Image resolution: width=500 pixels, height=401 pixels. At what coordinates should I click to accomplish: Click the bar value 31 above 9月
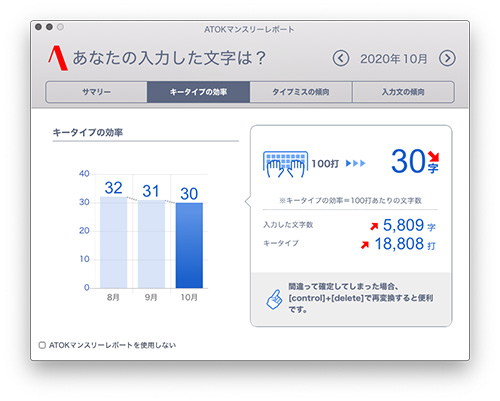(151, 191)
